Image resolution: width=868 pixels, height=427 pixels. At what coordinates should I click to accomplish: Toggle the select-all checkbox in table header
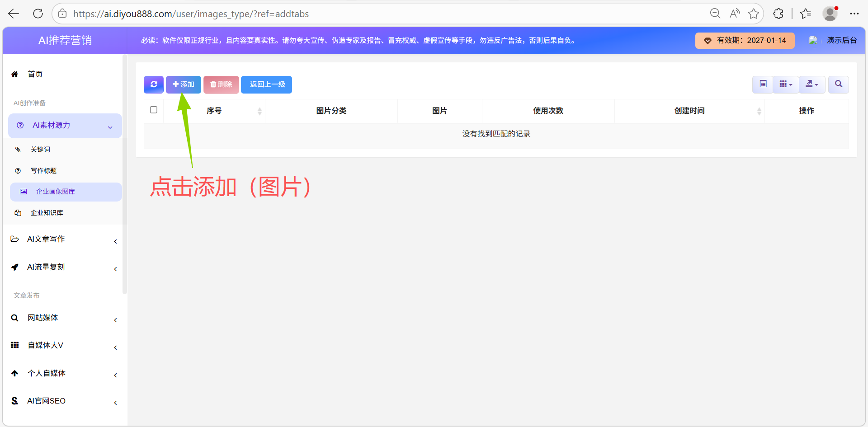(x=154, y=110)
